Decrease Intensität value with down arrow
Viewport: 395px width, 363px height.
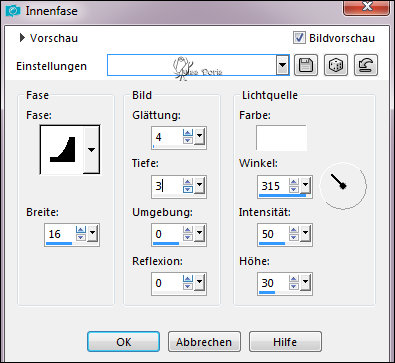click(x=294, y=237)
